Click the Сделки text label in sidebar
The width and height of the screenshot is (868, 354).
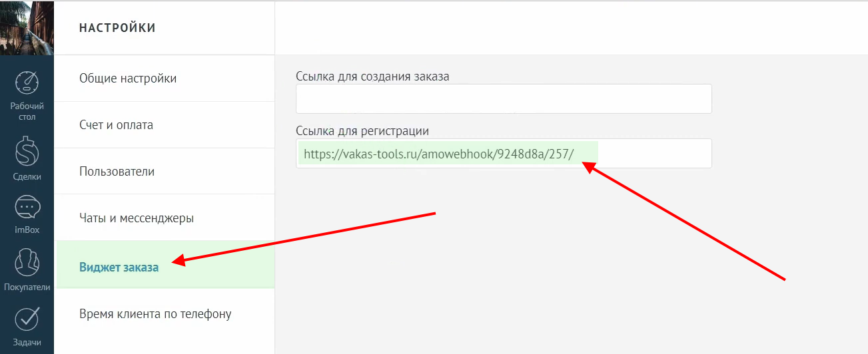[27, 177]
